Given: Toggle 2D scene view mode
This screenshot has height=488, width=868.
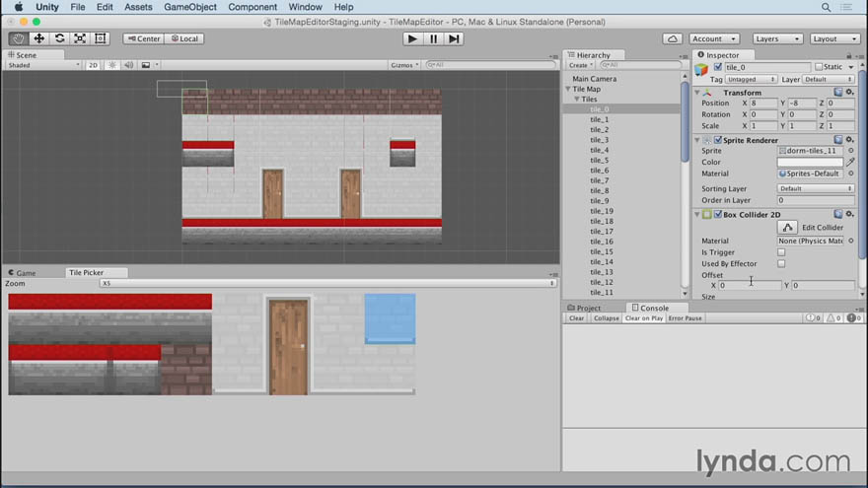Looking at the screenshot, I should pyautogui.click(x=93, y=65).
